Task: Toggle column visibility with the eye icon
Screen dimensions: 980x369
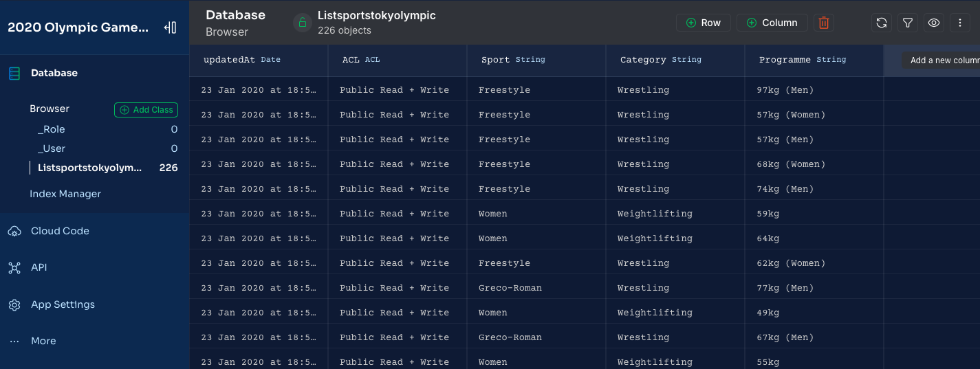Action: tap(934, 23)
